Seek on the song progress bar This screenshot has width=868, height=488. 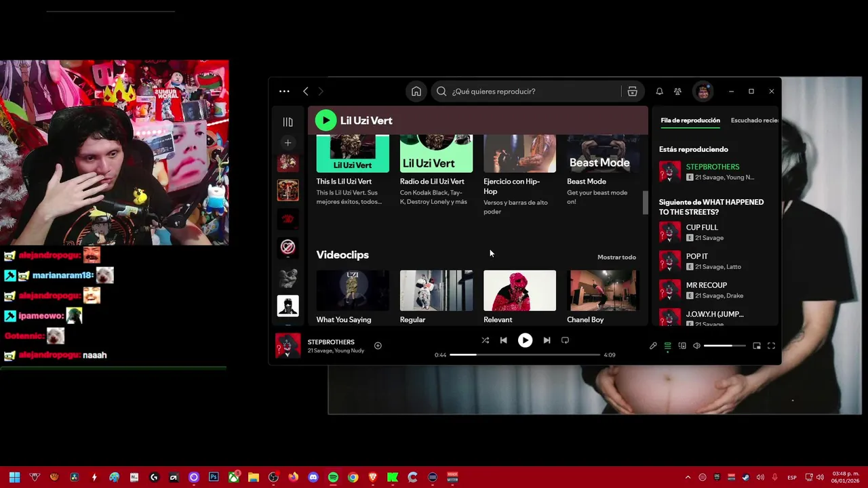(525, 354)
